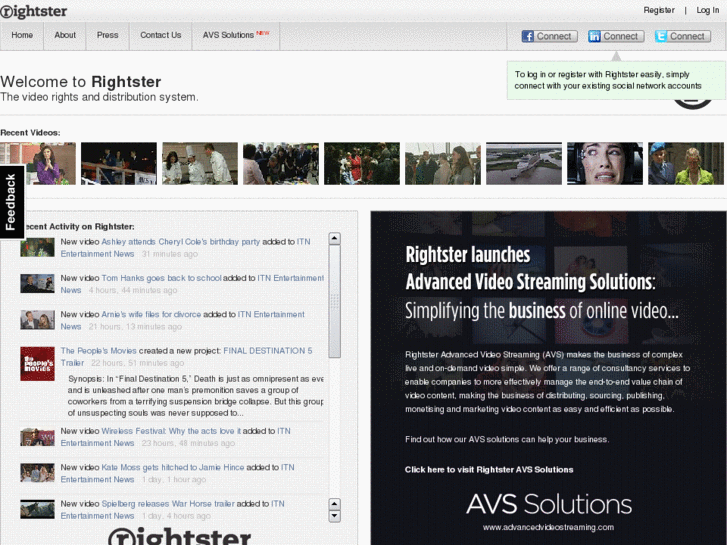
Task: Open the About page
Action: pyautogui.click(x=65, y=35)
